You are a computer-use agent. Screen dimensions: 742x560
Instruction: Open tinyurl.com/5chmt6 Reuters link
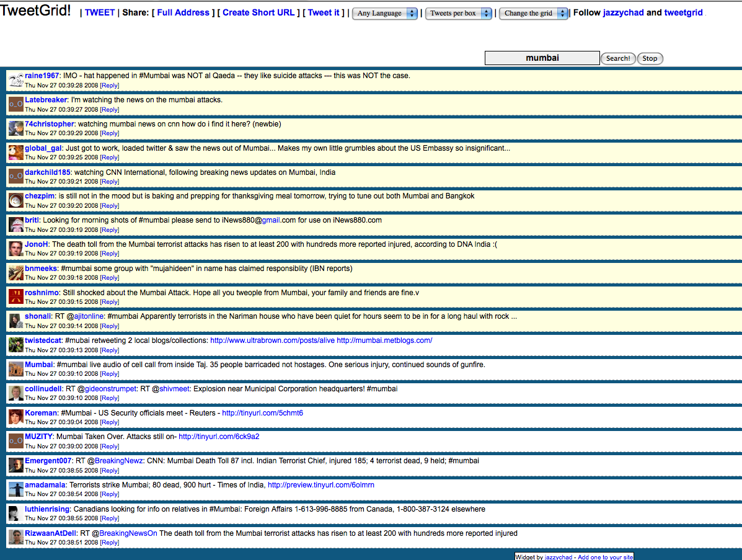coord(263,413)
